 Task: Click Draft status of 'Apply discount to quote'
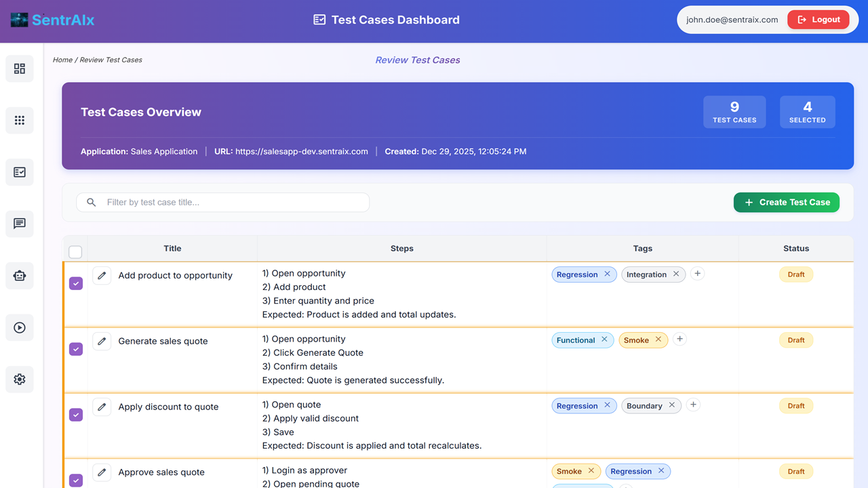coord(796,406)
